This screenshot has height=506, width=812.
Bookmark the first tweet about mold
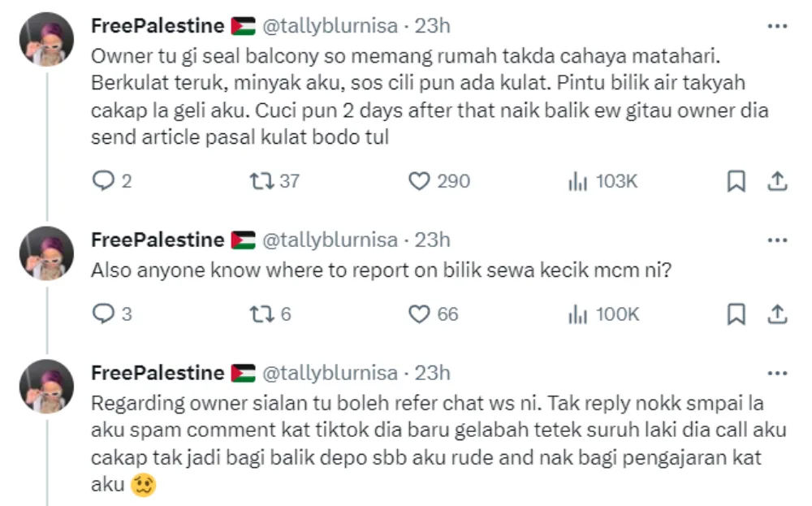click(736, 181)
